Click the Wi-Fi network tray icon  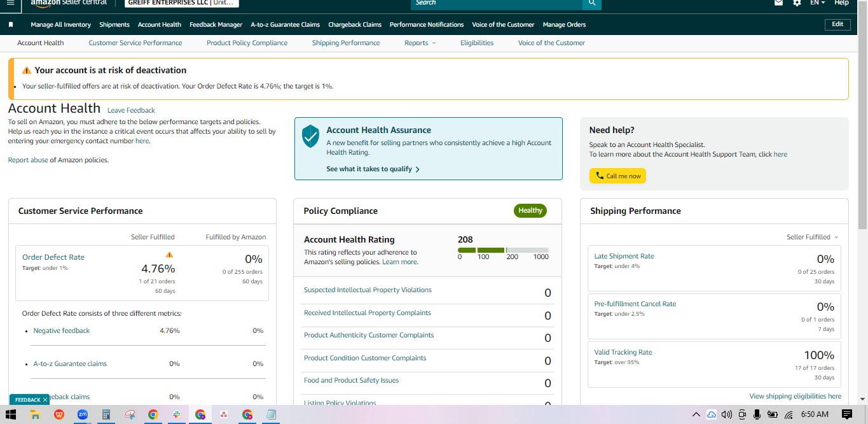pyautogui.click(x=789, y=414)
